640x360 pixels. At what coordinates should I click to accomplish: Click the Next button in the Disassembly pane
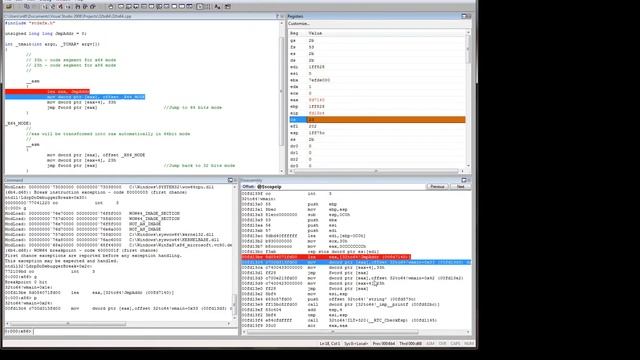tap(460, 187)
